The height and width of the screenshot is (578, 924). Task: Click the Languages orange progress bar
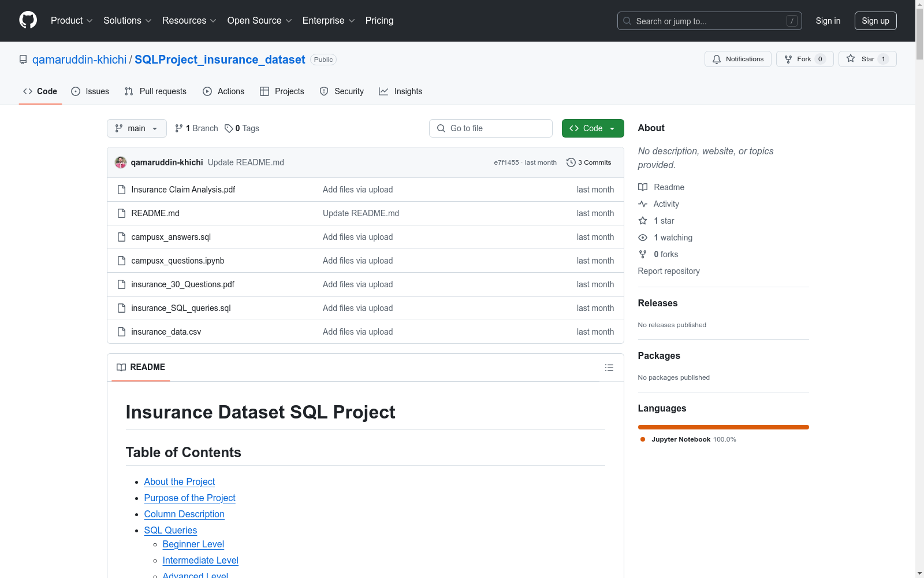[724, 427]
